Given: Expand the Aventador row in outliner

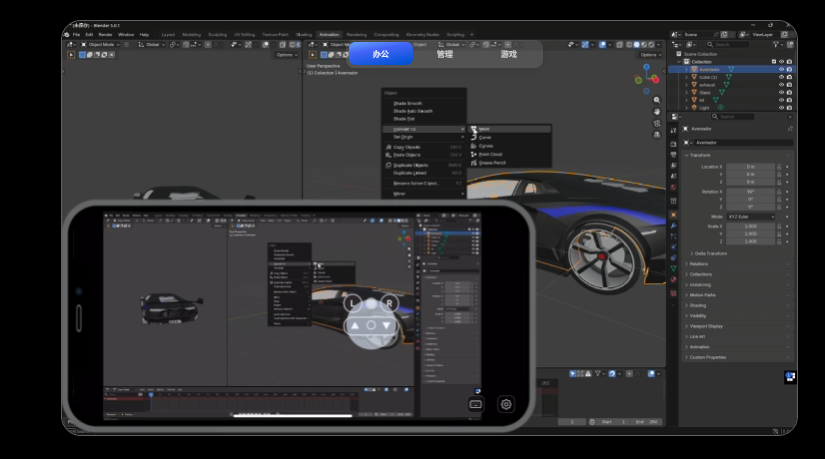Looking at the screenshot, I should (687, 69).
